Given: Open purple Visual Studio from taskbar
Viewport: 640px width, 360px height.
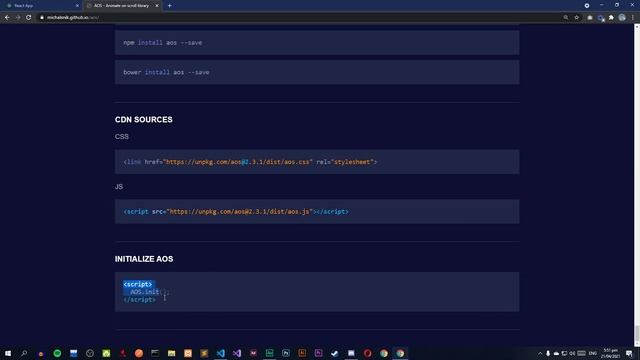Looking at the screenshot, I should point(237,353).
